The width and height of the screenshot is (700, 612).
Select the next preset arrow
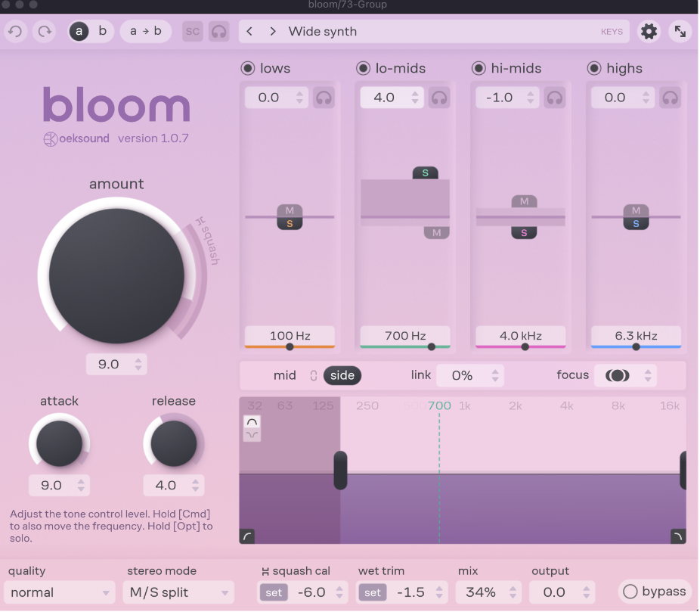(273, 32)
